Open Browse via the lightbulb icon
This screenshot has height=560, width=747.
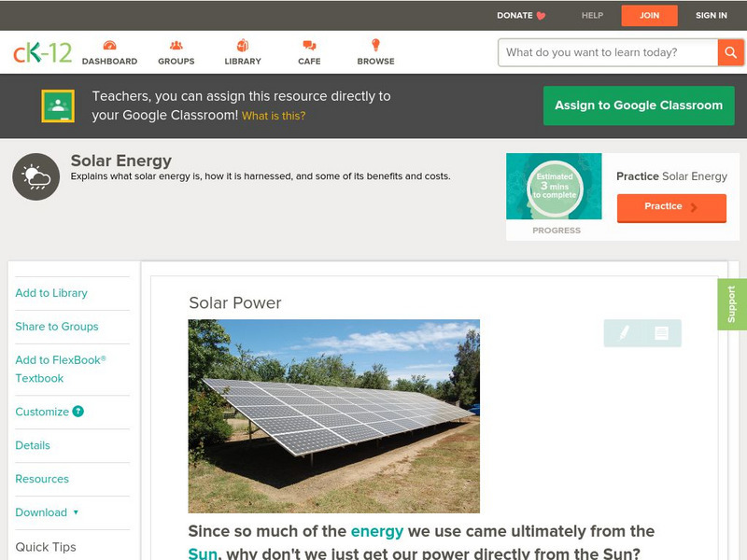[x=375, y=44]
